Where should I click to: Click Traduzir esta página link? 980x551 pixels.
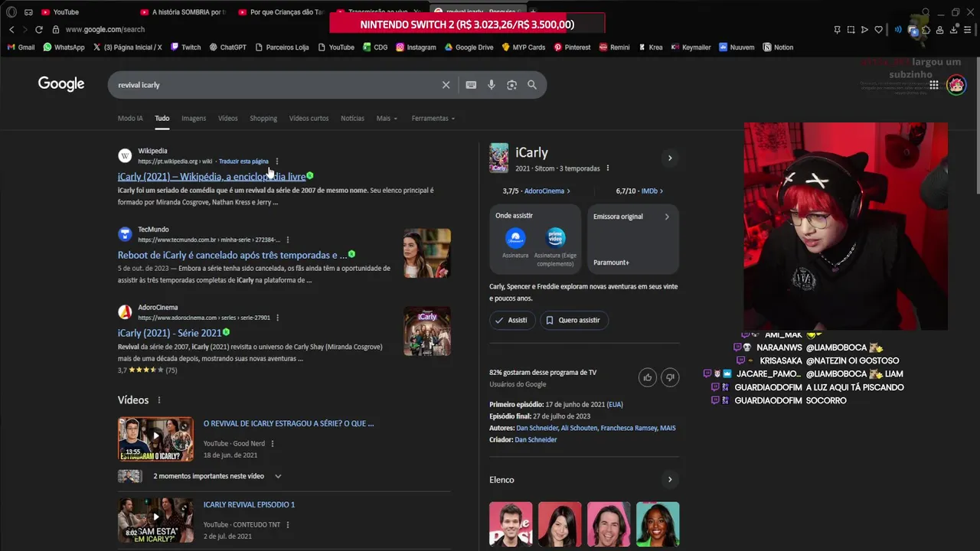point(243,161)
